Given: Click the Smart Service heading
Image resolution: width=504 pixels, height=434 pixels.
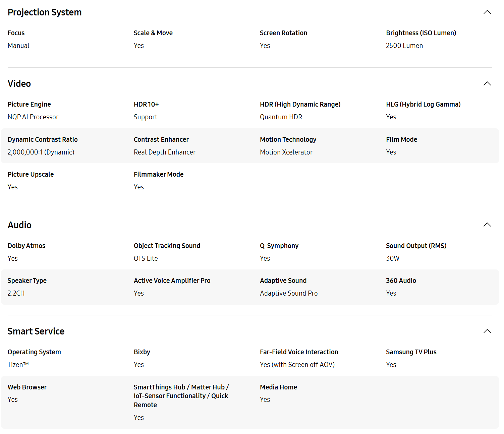Looking at the screenshot, I should [36, 331].
